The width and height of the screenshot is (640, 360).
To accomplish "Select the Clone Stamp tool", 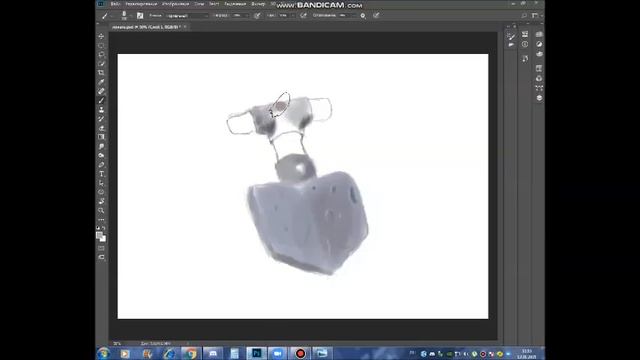I will click(101, 109).
